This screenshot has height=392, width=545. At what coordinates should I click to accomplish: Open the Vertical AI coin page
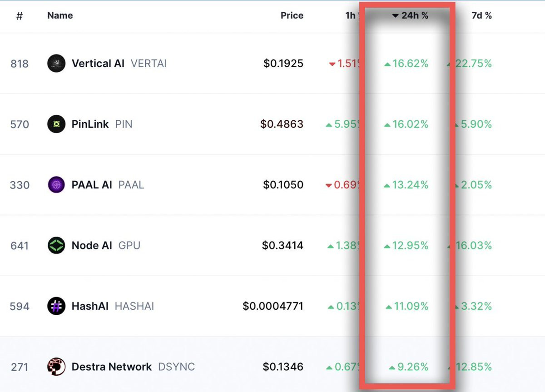pos(98,64)
